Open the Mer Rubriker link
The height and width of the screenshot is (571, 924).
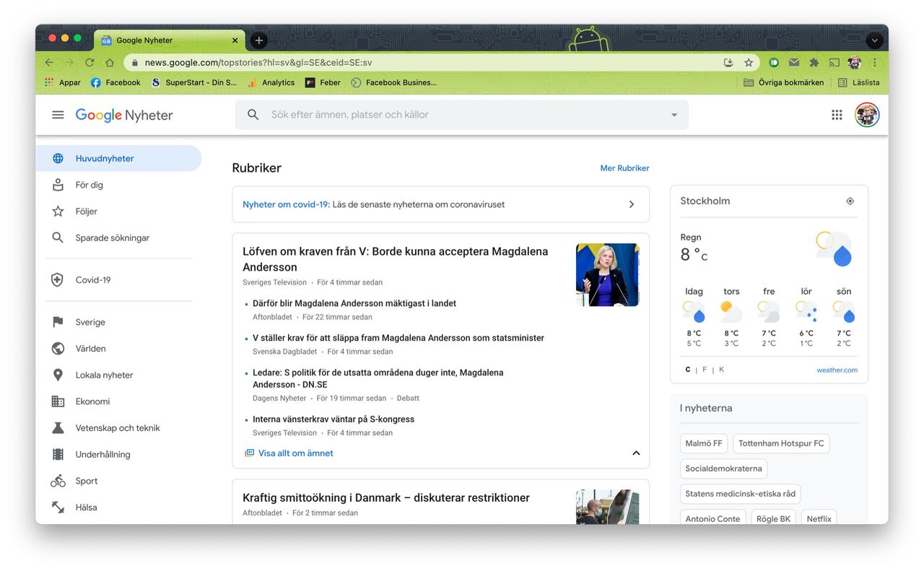(x=624, y=167)
